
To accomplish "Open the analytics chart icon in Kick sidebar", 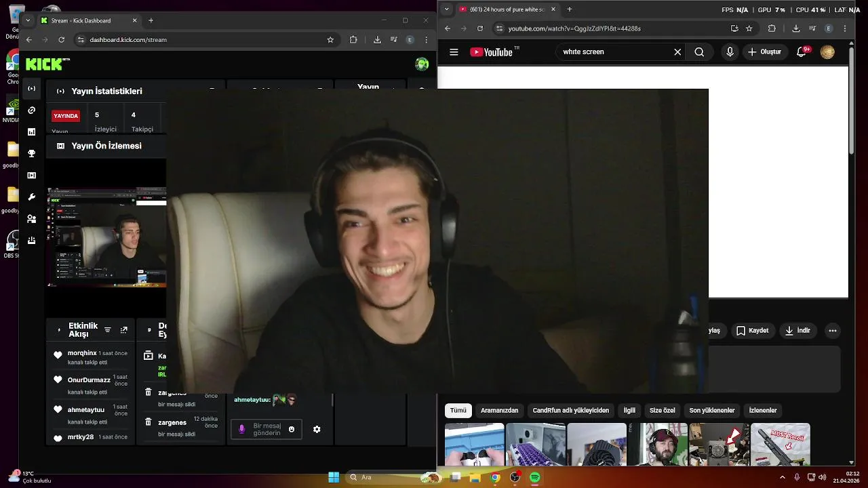I will [x=31, y=132].
